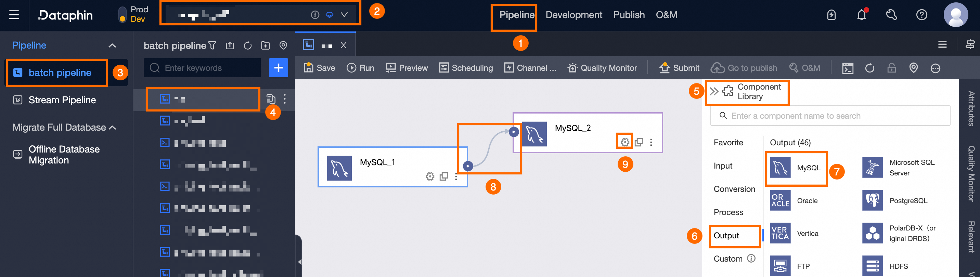Click the component name search field

pos(830,116)
